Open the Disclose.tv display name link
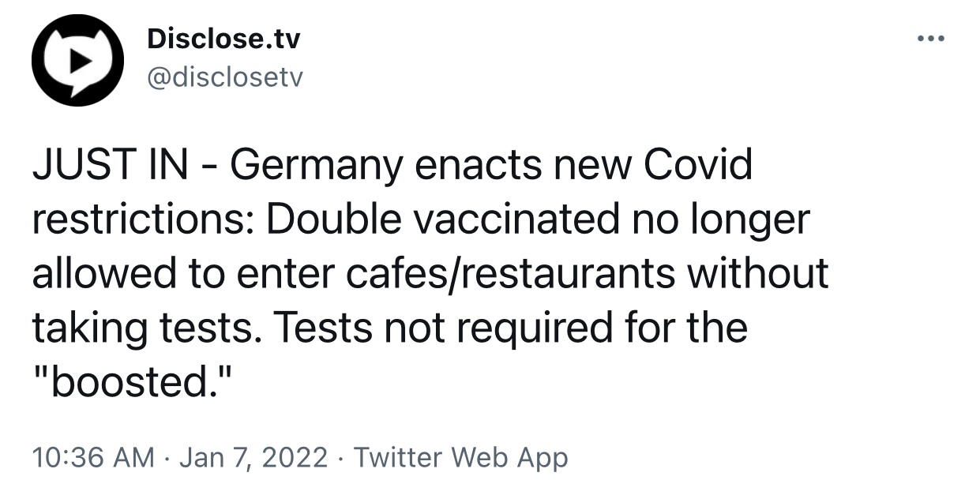This screenshot has height=495, width=980. (223, 39)
